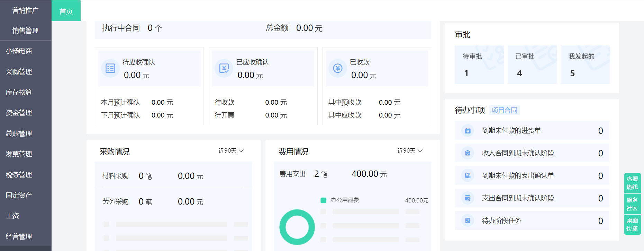
Task: Click icon beside 支出合同到期未确认阶段
Action: tap(468, 198)
